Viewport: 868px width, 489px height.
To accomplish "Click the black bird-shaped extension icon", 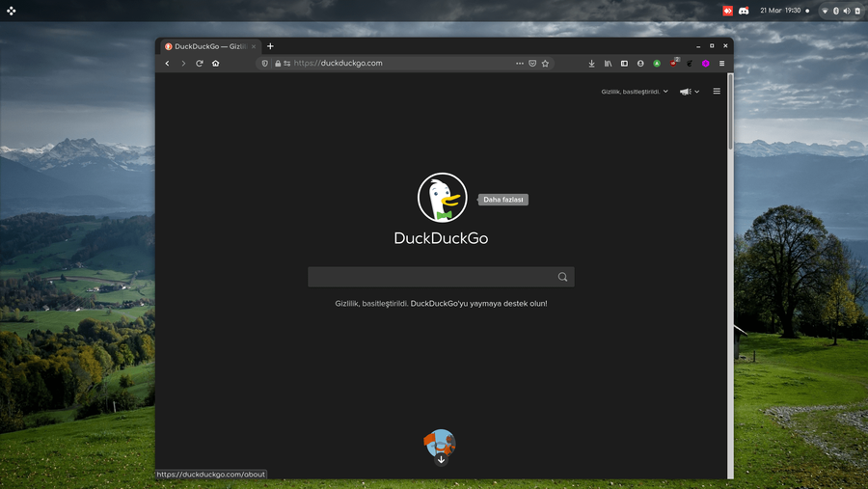I will pos(690,63).
